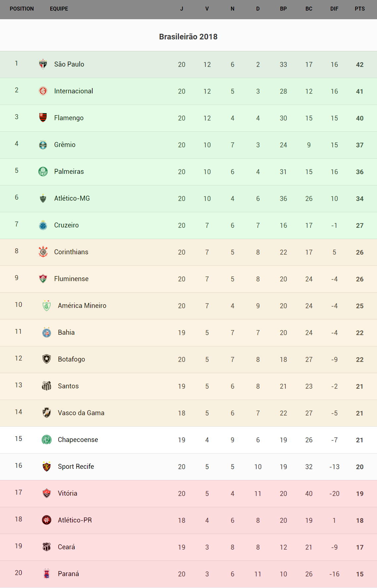
Task: Open the Fluminense team name link
Action: click(71, 279)
